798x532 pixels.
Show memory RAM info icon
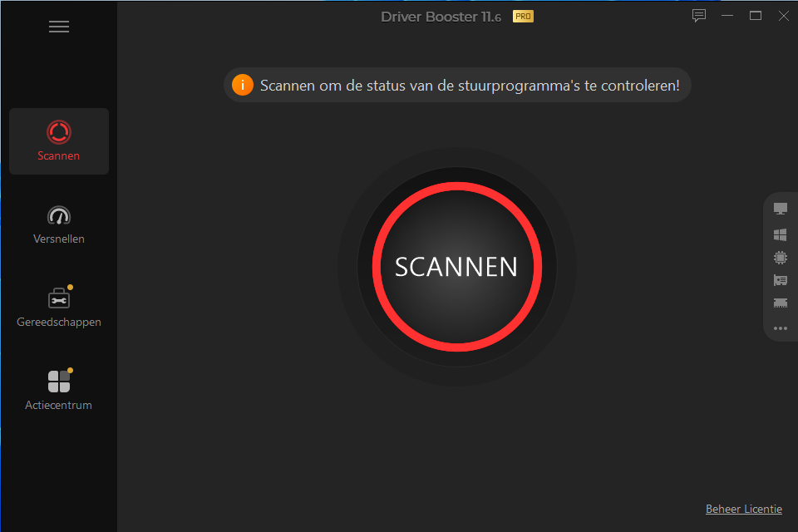[781, 303]
